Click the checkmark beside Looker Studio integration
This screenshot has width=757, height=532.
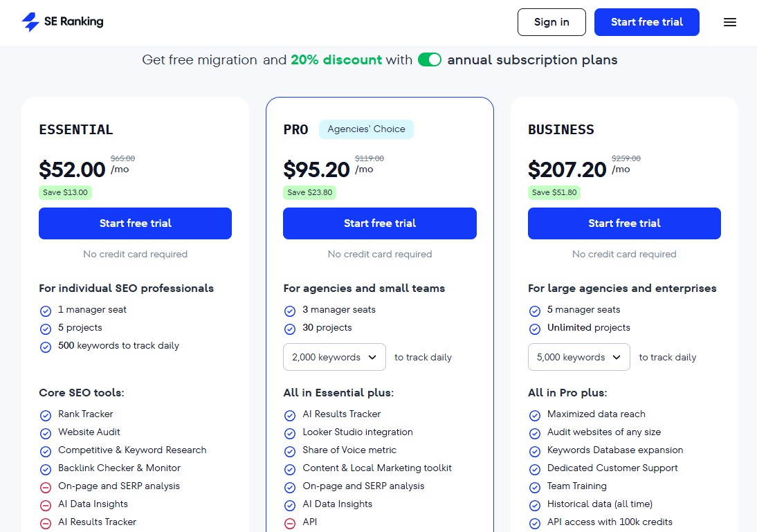[x=290, y=432]
